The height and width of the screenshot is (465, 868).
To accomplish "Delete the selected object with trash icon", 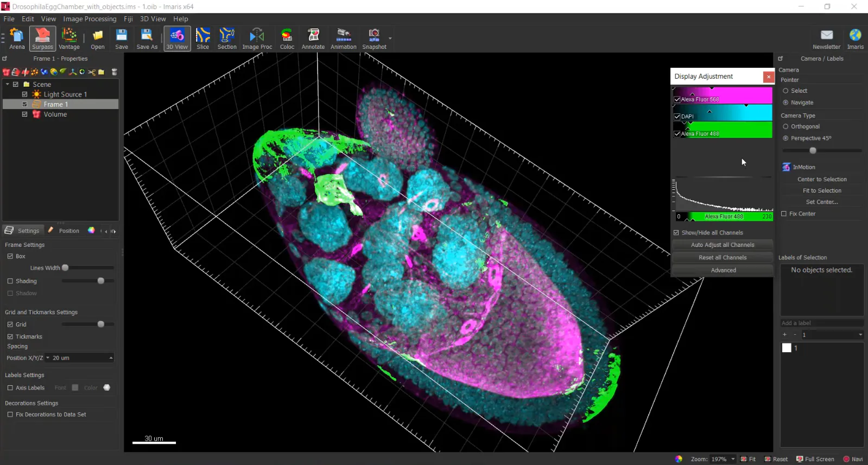I will (x=115, y=72).
